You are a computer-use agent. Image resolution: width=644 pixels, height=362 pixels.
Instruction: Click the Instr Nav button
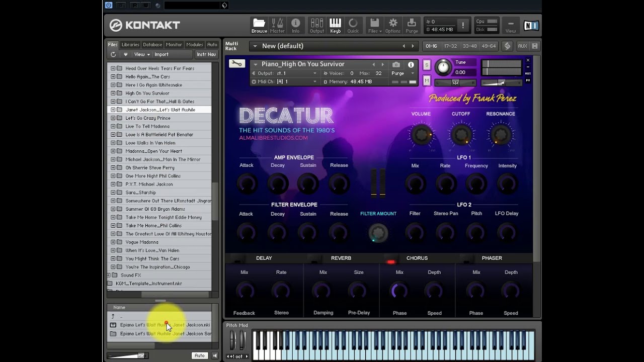point(206,54)
